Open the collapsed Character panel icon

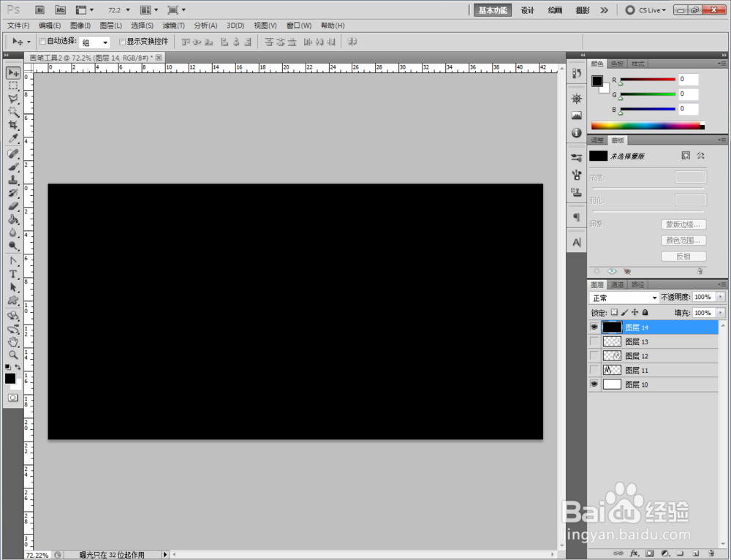click(577, 243)
